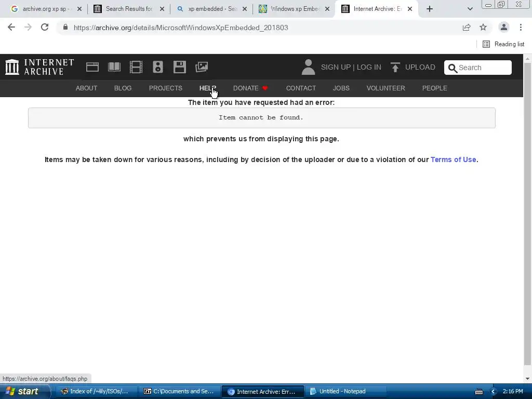This screenshot has width=532, height=399.
Task: Go back with the browser back arrow
Action: pyautogui.click(x=11, y=27)
